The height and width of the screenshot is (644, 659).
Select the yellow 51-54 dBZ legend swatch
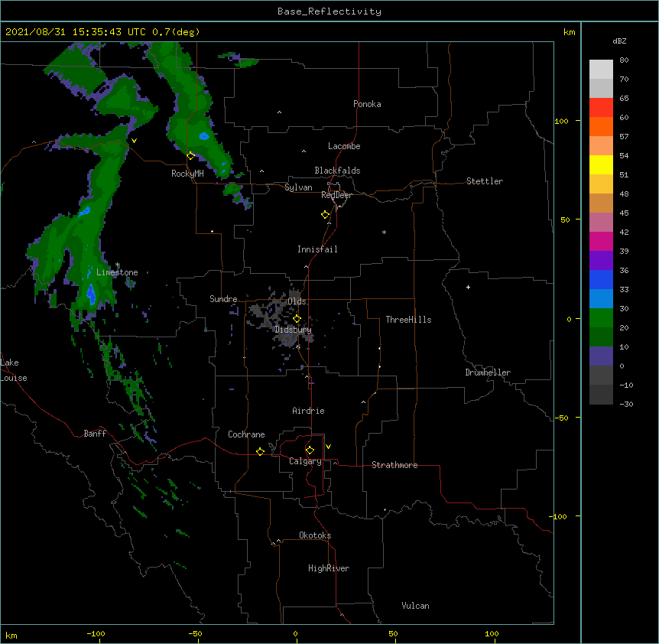[x=601, y=164]
